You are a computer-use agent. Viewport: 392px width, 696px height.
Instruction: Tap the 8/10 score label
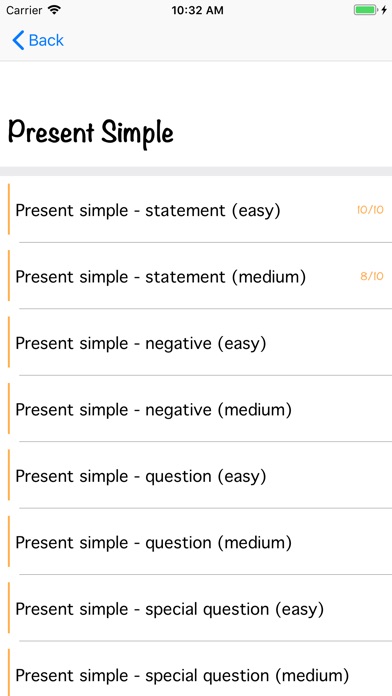coord(372,277)
